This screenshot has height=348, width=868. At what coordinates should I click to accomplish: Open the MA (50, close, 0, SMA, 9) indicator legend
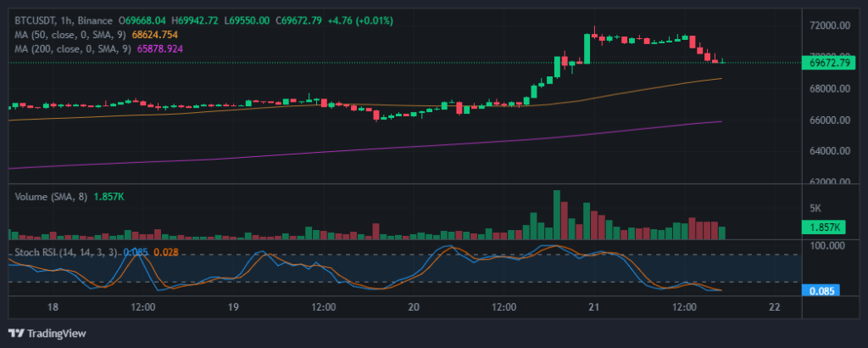(70, 35)
